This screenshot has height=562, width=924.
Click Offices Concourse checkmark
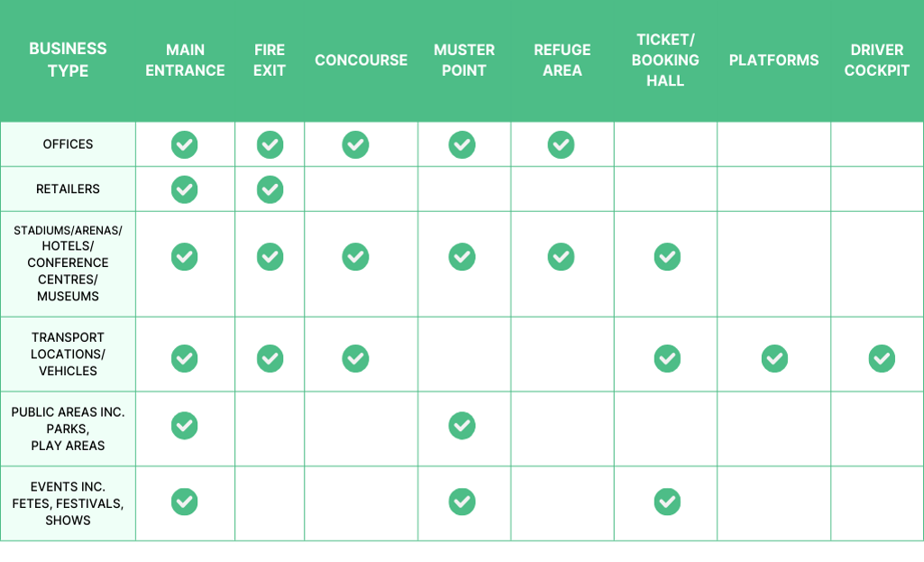(355, 144)
